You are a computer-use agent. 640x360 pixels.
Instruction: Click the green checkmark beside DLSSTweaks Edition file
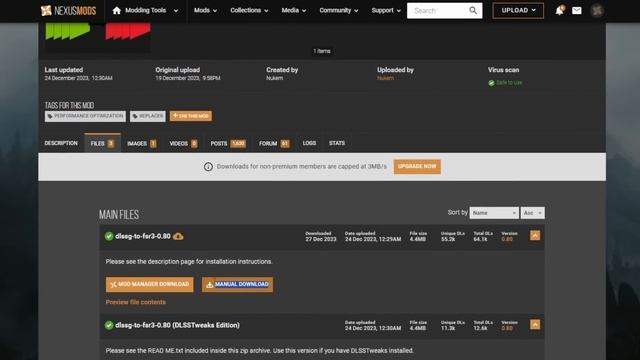[x=109, y=325]
